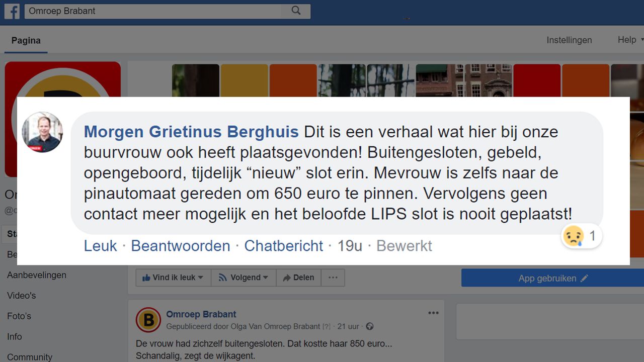
Task: Click Beantwoorden under the comment
Action: point(181,246)
